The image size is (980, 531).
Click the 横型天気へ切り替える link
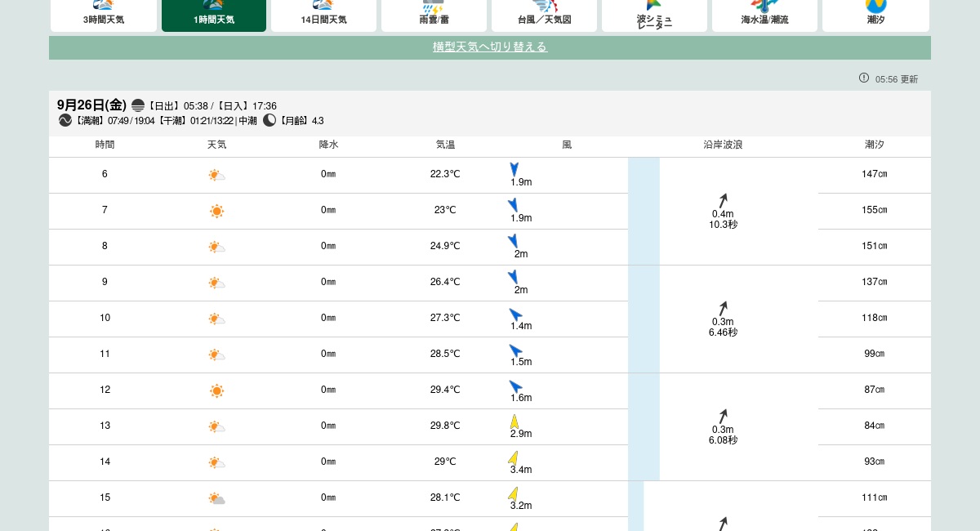point(490,47)
